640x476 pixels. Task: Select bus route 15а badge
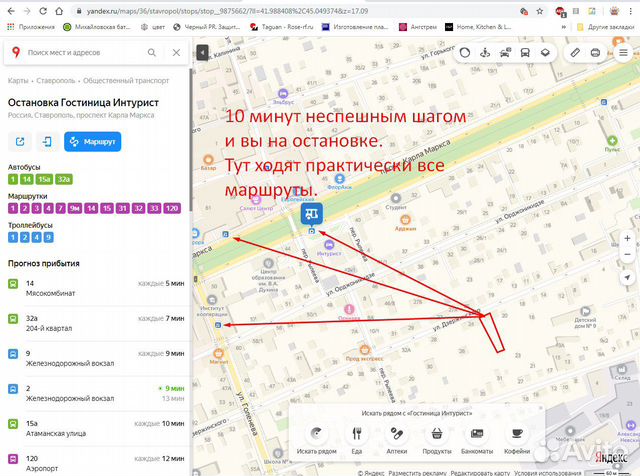[x=44, y=179]
